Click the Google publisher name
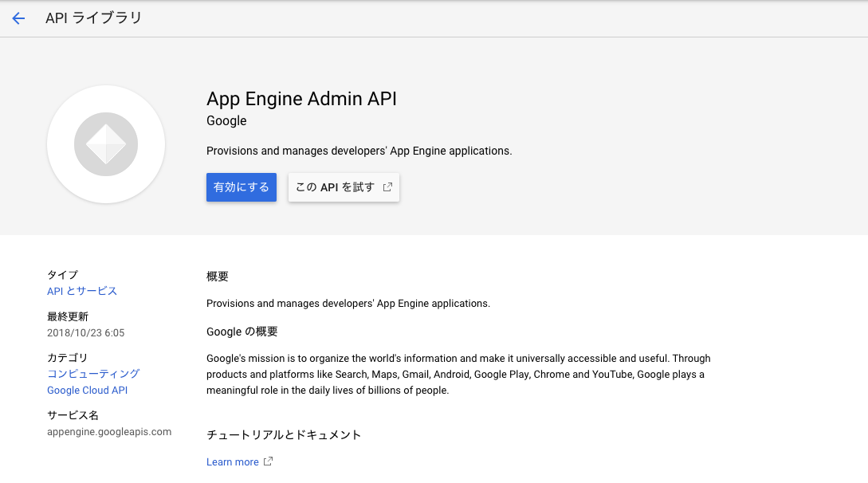 226,120
